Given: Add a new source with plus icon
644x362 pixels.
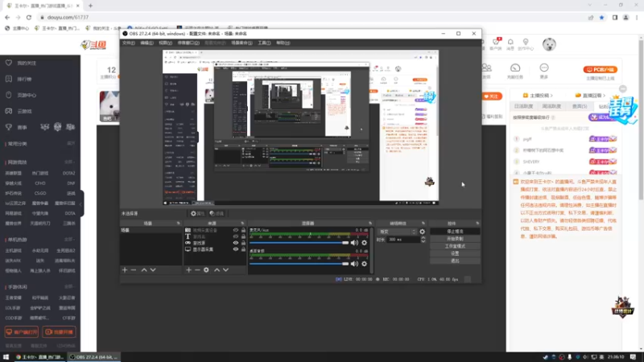Looking at the screenshot, I should tap(188, 270).
